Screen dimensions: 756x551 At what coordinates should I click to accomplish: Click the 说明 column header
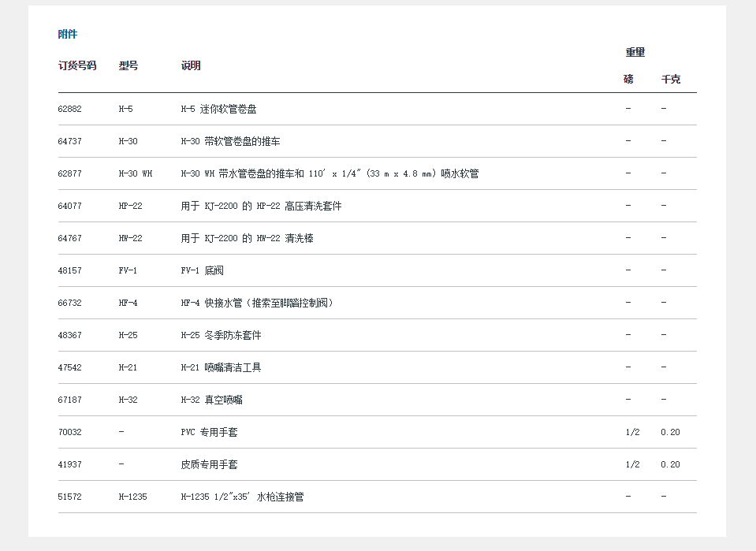[191, 65]
